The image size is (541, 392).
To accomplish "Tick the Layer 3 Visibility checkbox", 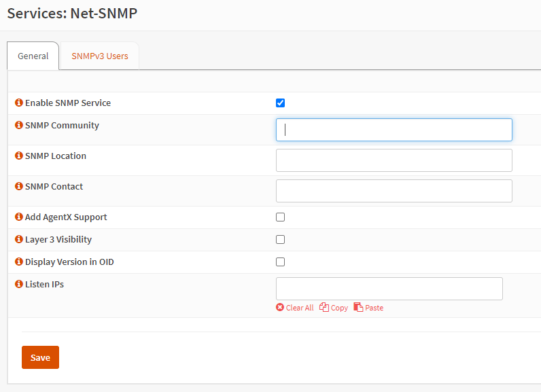I will tap(280, 239).
